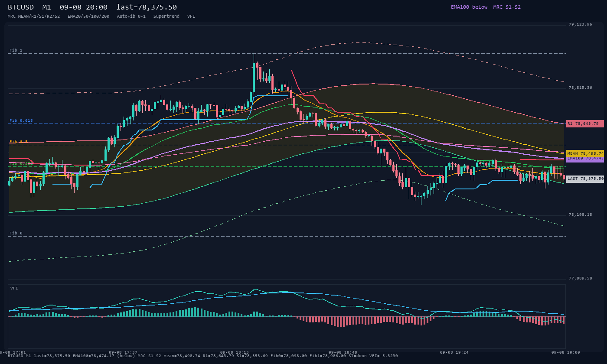Click the 'Fib 0' level label
607x364 pixels.
click(x=16, y=233)
